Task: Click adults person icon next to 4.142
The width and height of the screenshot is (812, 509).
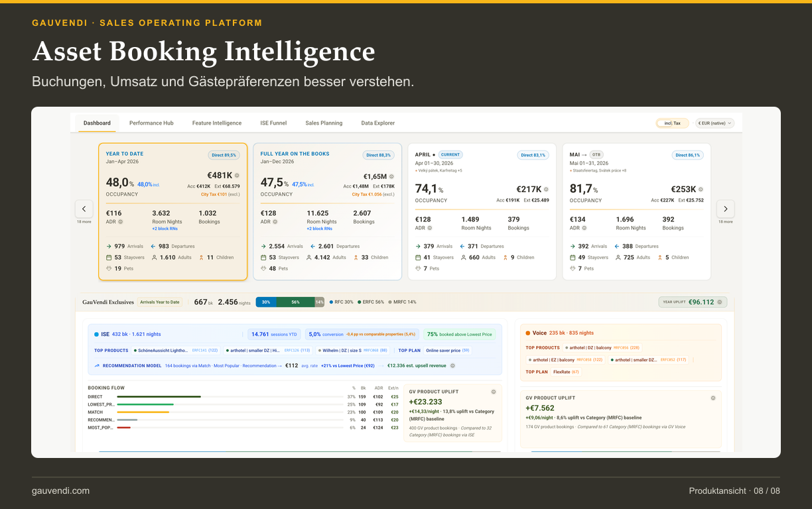Action: pos(308,257)
